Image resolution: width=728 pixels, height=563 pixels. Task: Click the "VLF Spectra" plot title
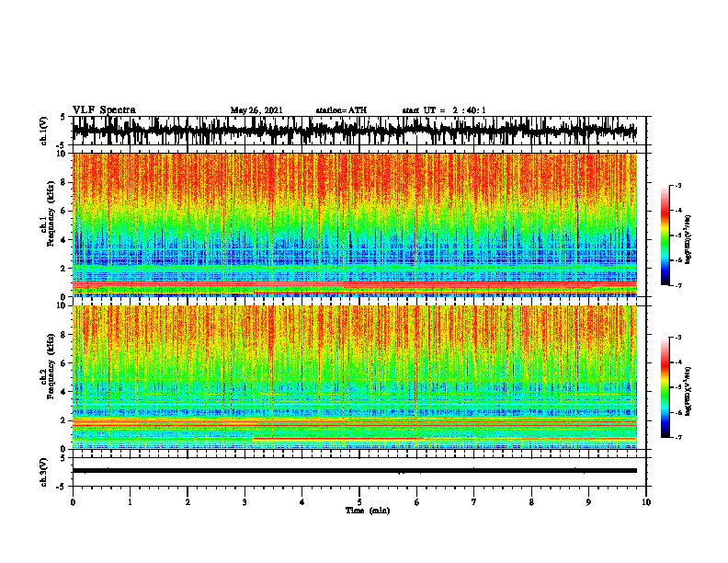coord(104,110)
